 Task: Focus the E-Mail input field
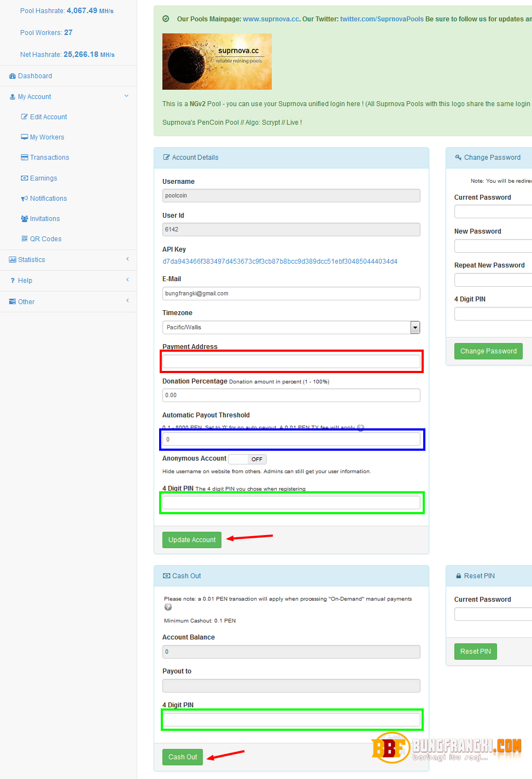pyautogui.click(x=291, y=294)
